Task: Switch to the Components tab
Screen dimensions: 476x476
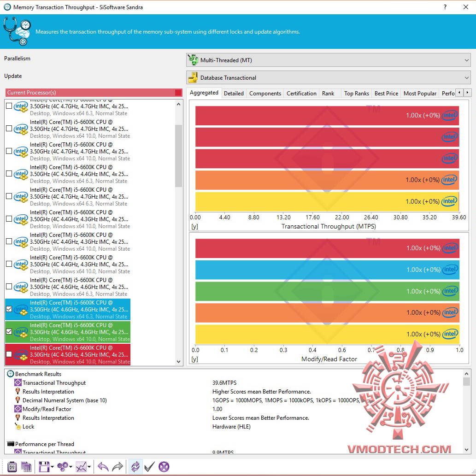Action: [265, 94]
